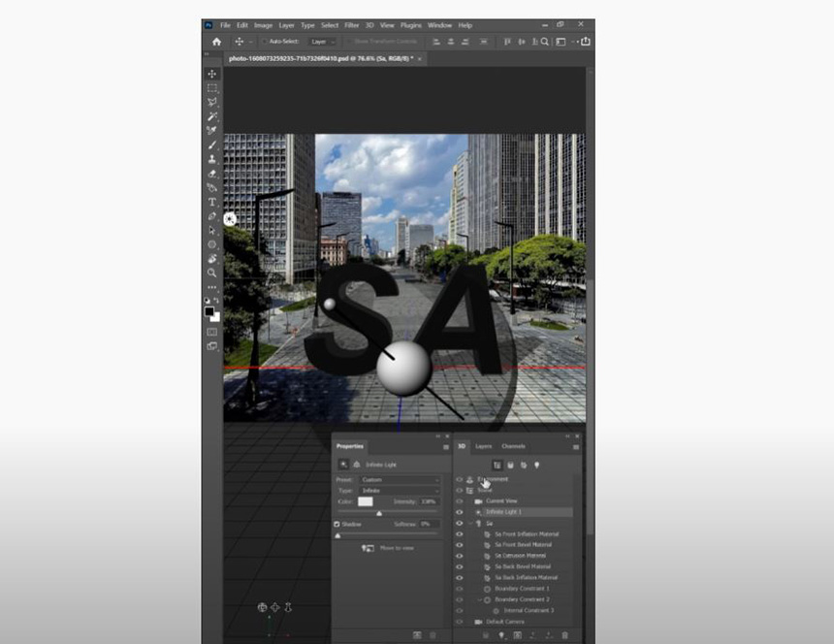Viewport: 834px width, 644px height.
Task: Select the Current View tree item
Action: tap(501, 501)
